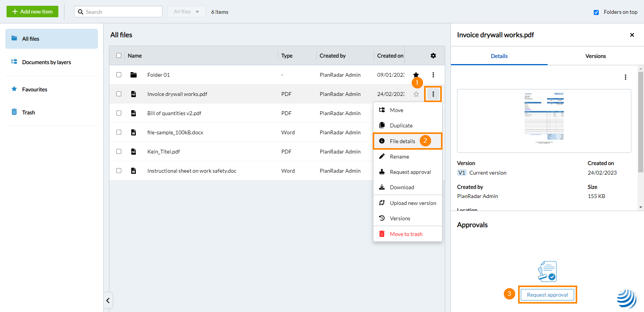The height and width of the screenshot is (312, 644).
Task: Click the three-dot menu in details panel
Action: coord(625,77)
